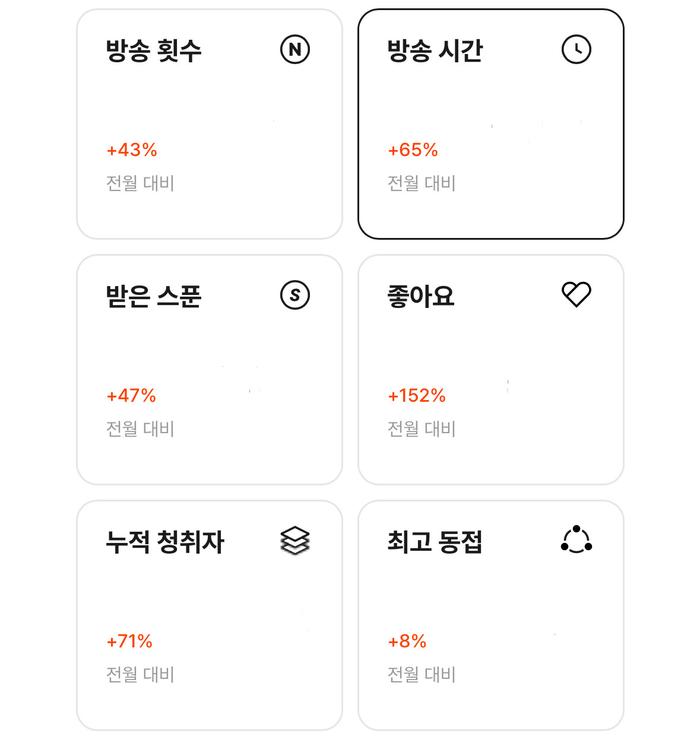The width and height of the screenshot is (700, 740).
Task: Select the 최고 동접 title
Action: coord(435,542)
